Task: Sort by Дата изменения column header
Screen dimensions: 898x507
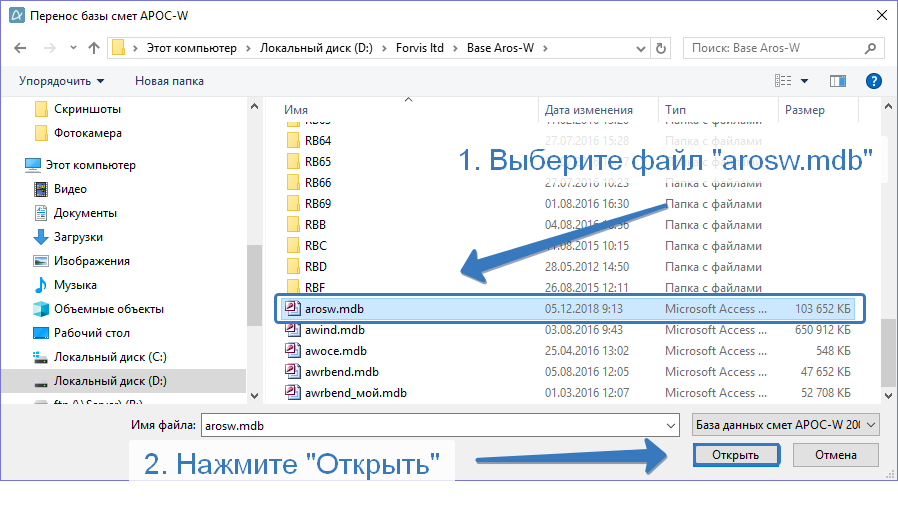Action: (x=589, y=110)
